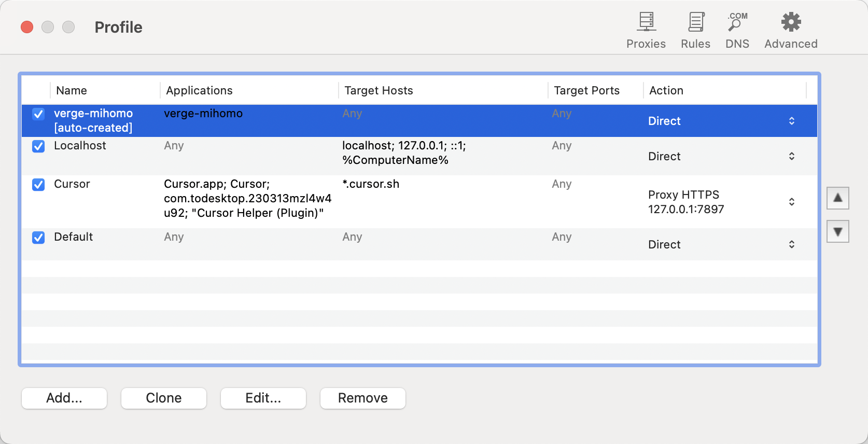Click Edit... to modify rule

263,398
